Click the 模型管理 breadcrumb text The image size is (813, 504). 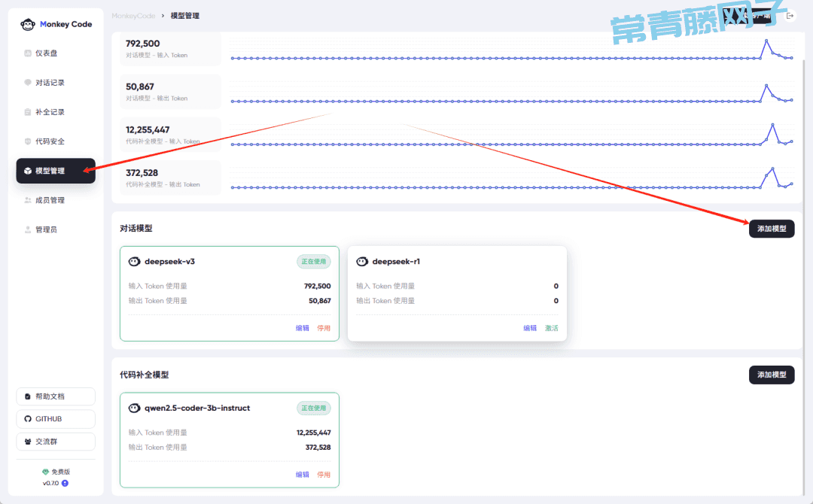[x=185, y=16]
